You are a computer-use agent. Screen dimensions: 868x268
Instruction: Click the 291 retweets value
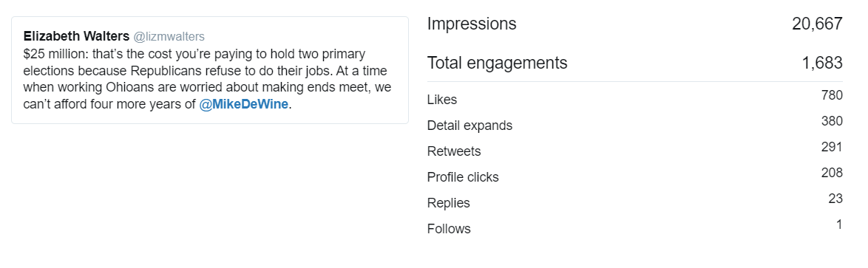coord(832,147)
